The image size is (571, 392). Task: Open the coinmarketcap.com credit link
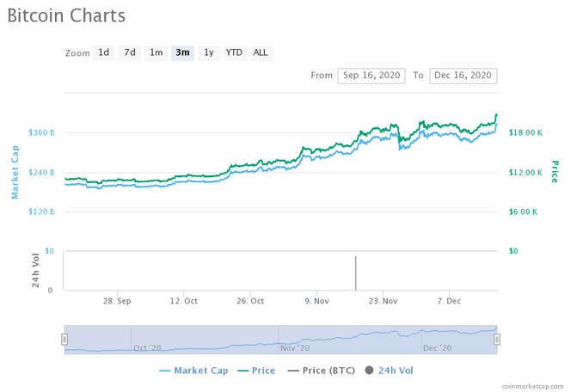(x=532, y=387)
